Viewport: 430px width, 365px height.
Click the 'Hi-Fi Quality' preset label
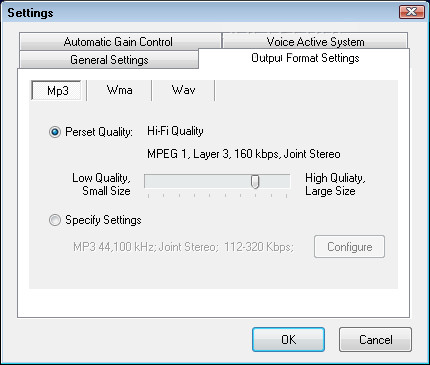point(175,131)
